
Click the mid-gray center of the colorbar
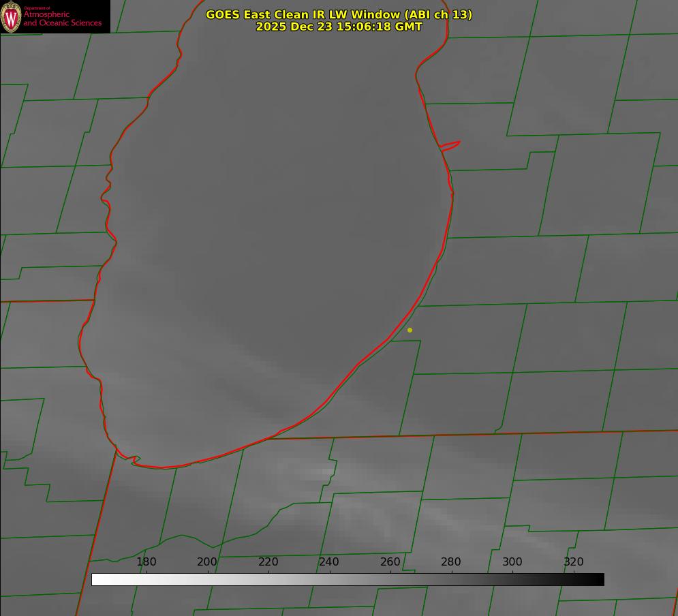[x=348, y=580]
